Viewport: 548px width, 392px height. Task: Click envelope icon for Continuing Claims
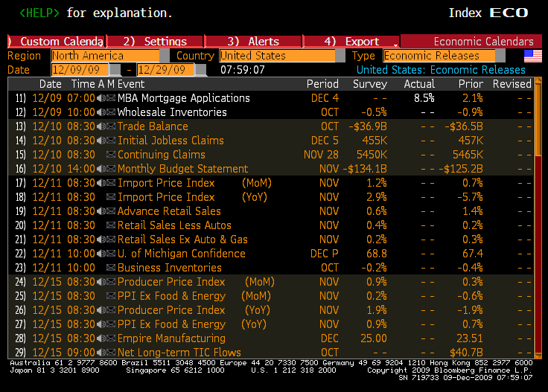[111, 155]
